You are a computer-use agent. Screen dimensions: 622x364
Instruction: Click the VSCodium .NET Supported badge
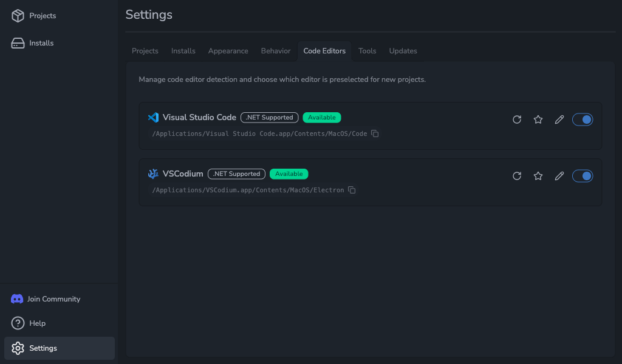(x=236, y=174)
